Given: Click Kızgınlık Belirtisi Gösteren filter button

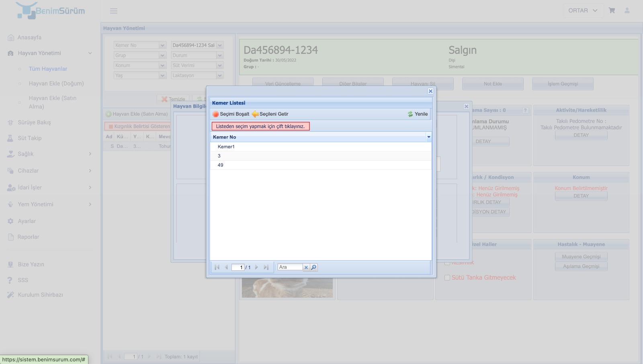Looking at the screenshot, I should pos(139,126).
